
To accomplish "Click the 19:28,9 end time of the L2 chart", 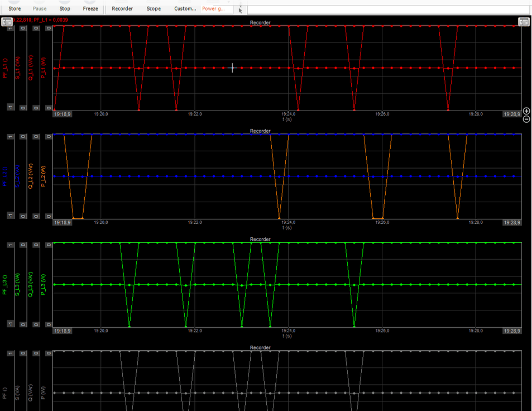I will click(x=512, y=223).
